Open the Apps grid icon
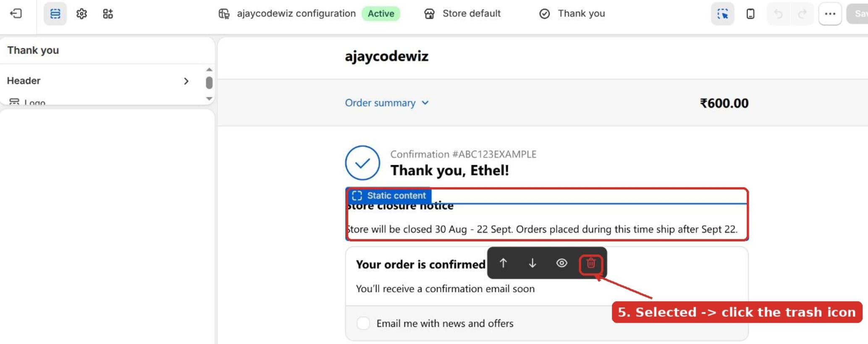The image size is (868, 344). 108,14
